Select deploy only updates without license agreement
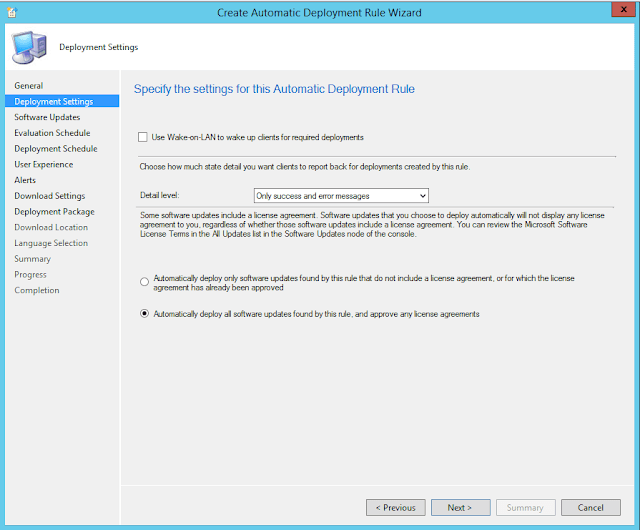The width and height of the screenshot is (640, 530). 145,282
